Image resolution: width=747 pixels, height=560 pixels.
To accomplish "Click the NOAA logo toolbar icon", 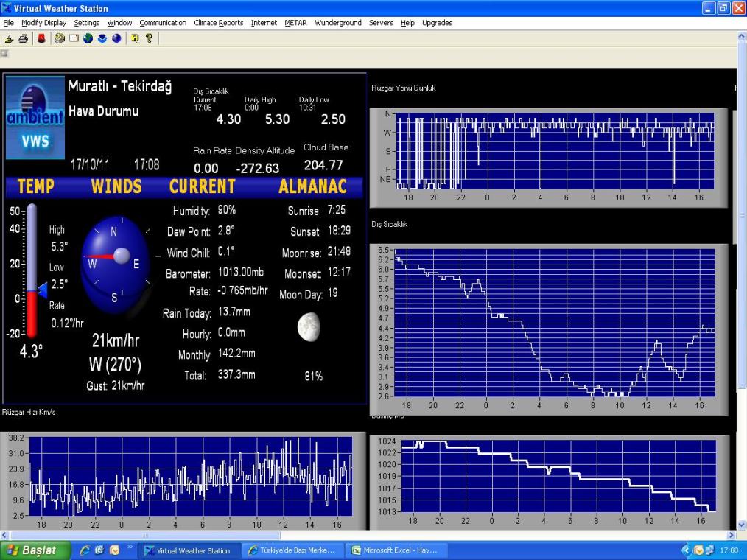I will 102,38.
